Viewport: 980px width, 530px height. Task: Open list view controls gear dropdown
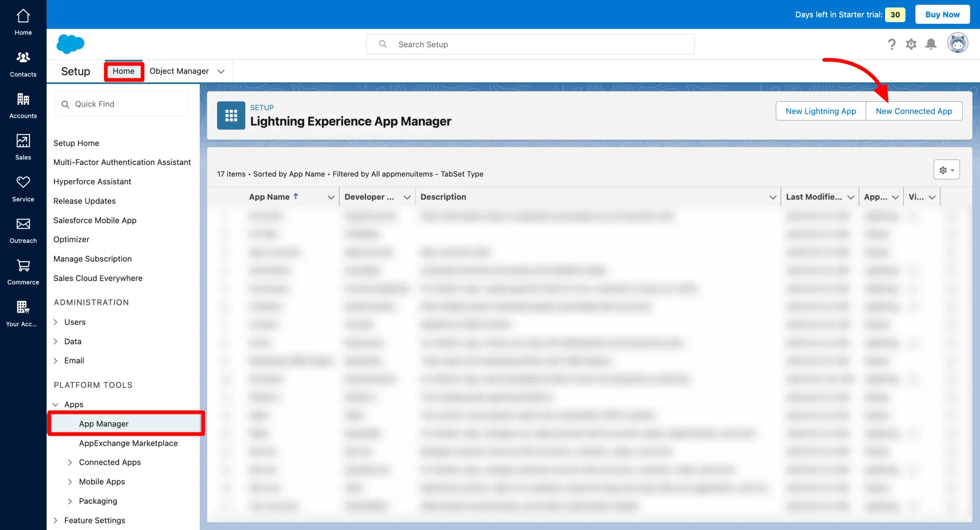[946, 170]
